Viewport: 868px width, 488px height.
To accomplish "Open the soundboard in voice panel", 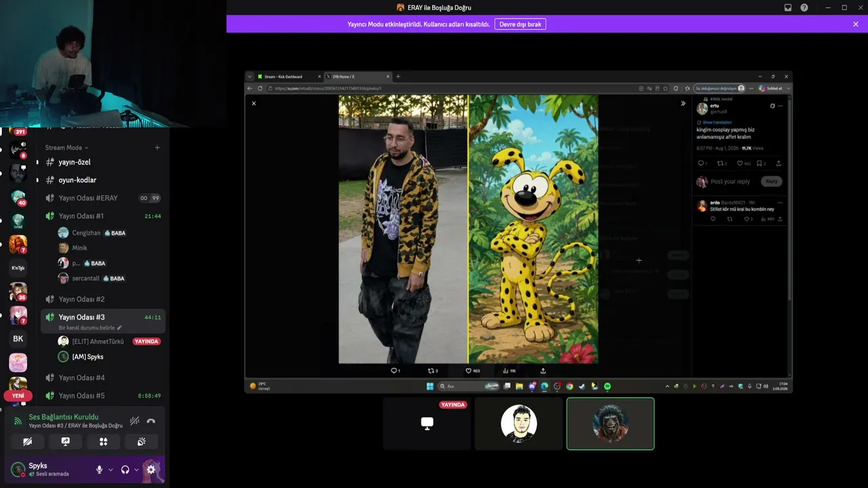I will click(142, 441).
